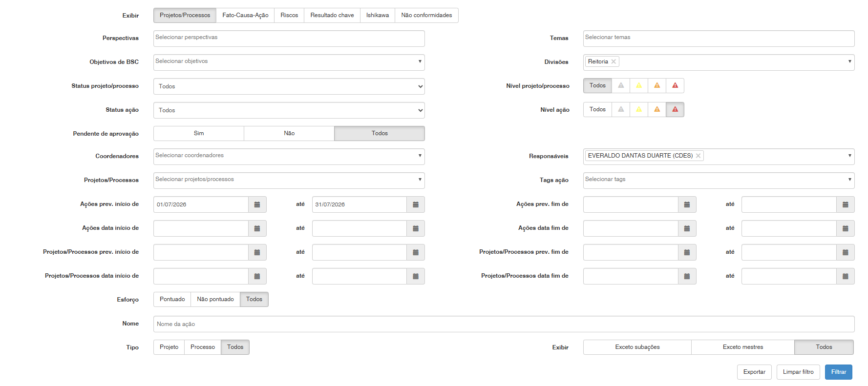This screenshot has height=386, width=868.
Task: Open calendar for Ações data início até date
Action: tap(416, 228)
